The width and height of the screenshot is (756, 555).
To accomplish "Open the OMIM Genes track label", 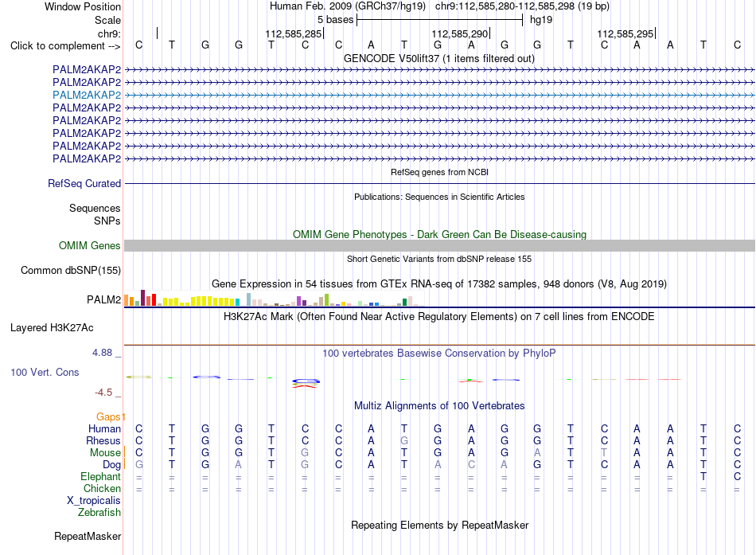I will coord(90,245).
